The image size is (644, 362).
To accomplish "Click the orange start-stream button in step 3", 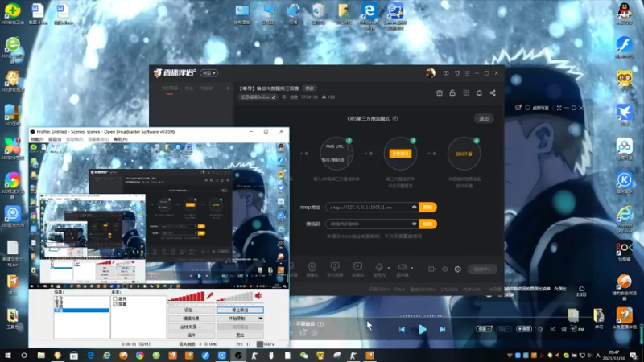I will [x=400, y=154].
